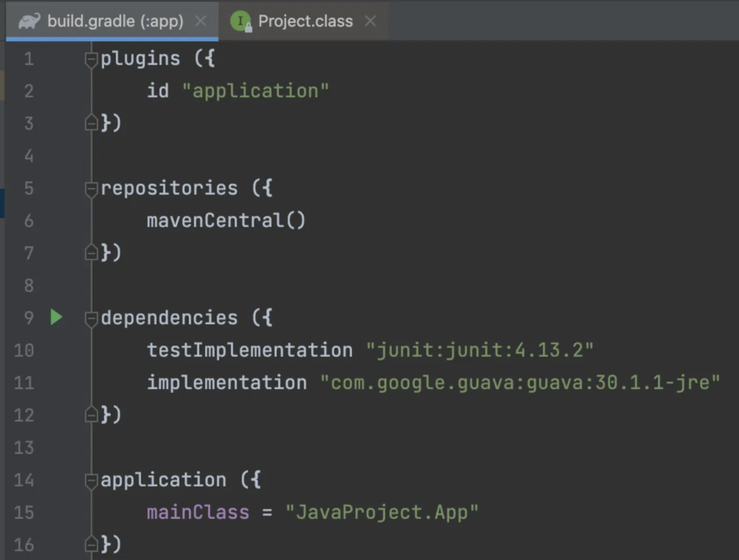This screenshot has height=560, width=739.
Task: Click the mavenCentral() call
Action: coord(226,220)
